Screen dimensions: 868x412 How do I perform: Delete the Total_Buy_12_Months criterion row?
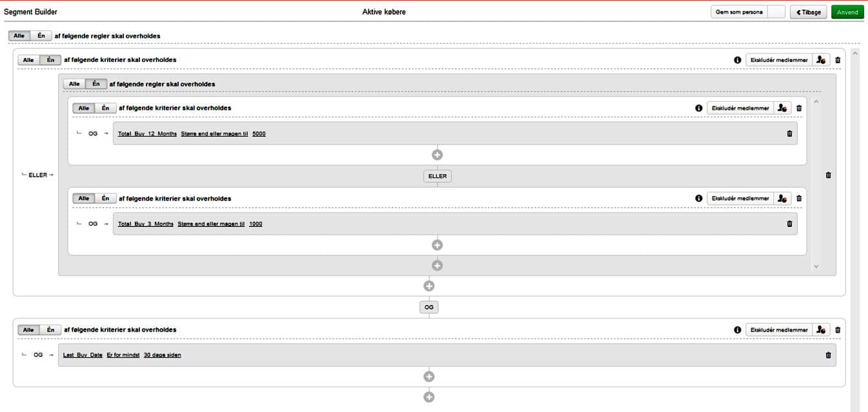pyautogui.click(x=789, y=133)
